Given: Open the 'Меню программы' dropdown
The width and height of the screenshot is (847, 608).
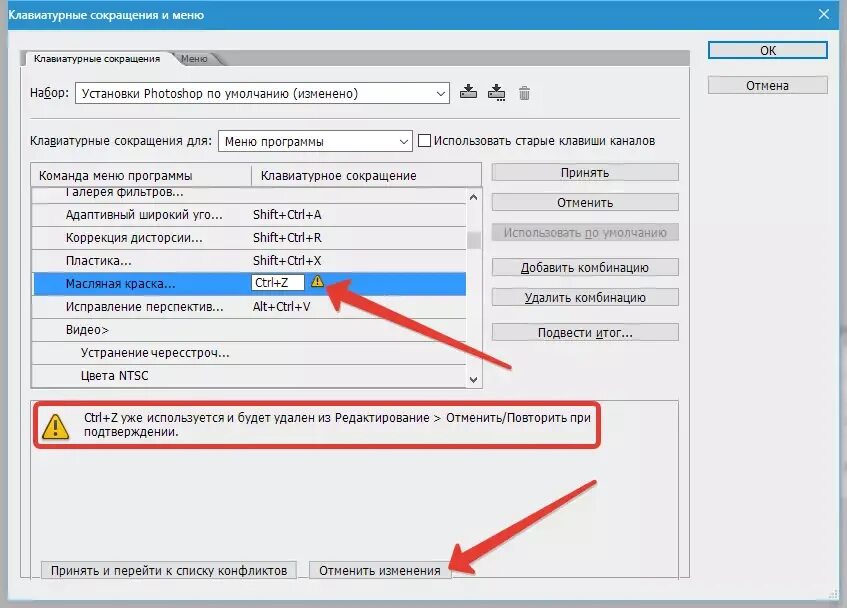Looking at the screenshot, I should click(x=315, y=141).
